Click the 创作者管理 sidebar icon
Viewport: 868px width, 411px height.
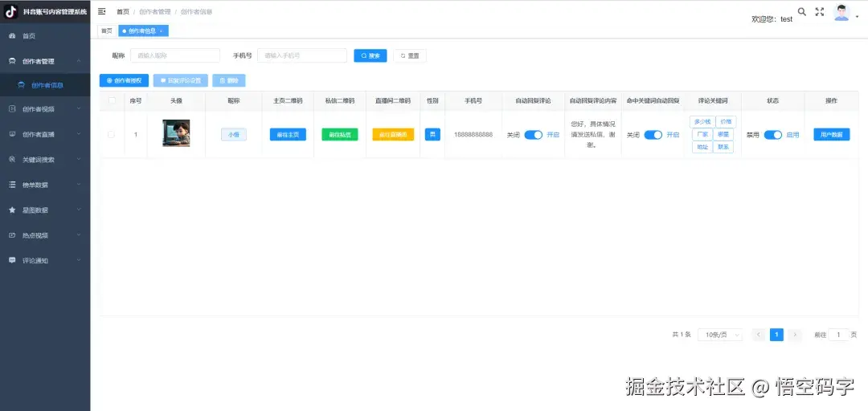pos(12,61)
